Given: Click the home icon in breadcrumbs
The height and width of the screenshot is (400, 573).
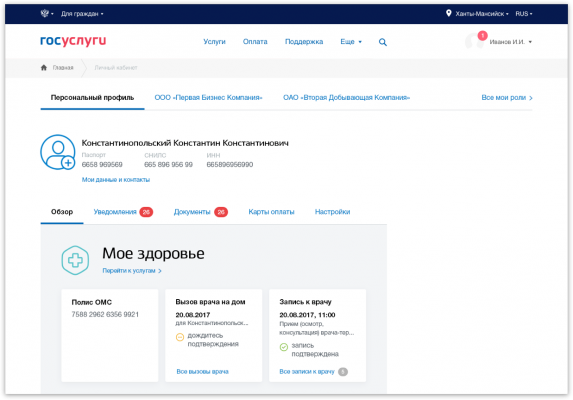Looking at the screenshot, I should pyautogui.click(x=44, y=68).
